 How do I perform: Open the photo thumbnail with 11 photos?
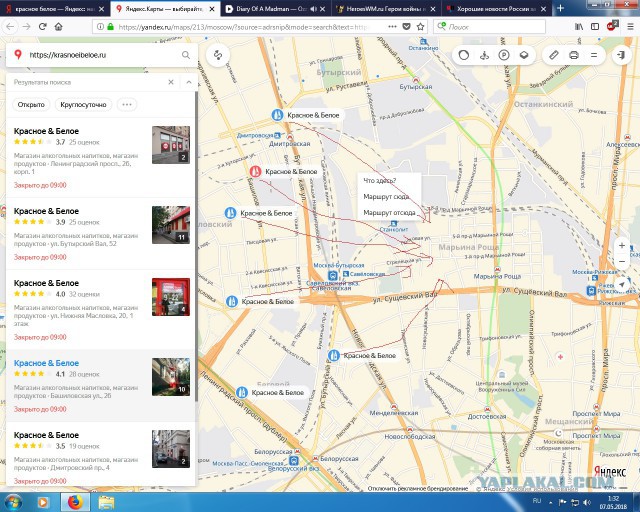[x=171, y=225]
